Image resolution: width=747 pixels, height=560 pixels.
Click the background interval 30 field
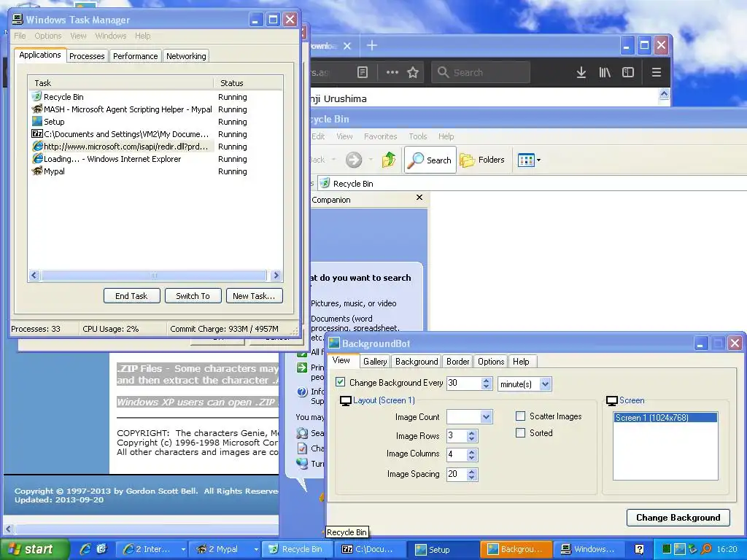coord(463,384)
